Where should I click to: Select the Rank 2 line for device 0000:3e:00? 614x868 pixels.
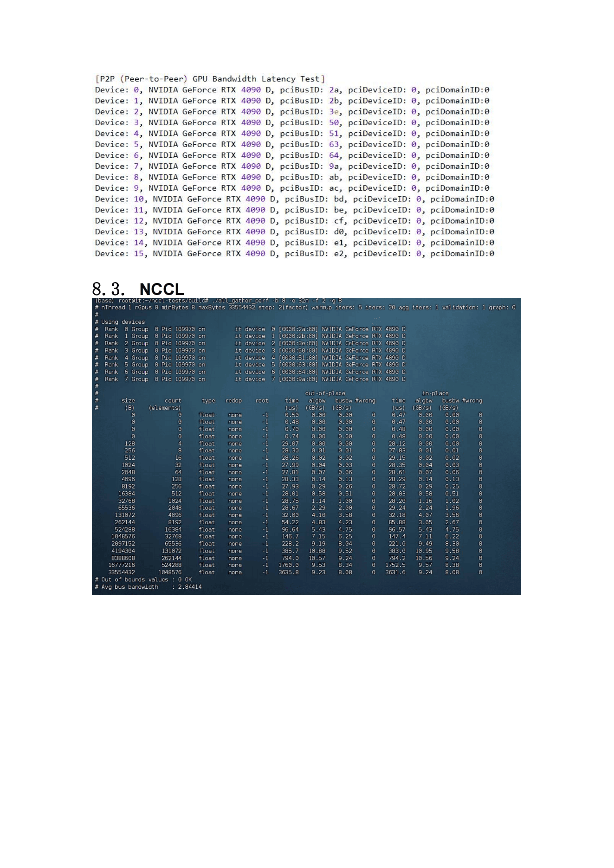point(250,343)
